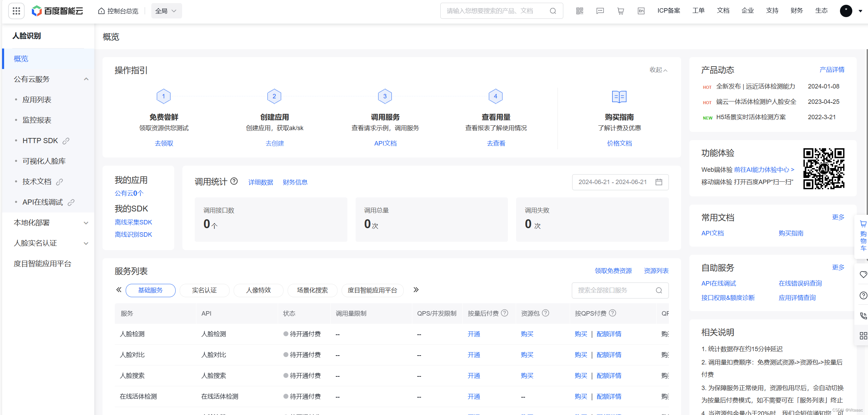868x415 pixels.
Task: Expand the 本地化部署 menu group
Action: click(86, 223)
